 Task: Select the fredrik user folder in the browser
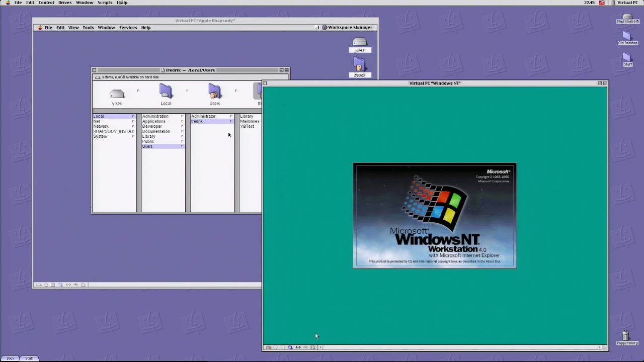pos(212,121)
